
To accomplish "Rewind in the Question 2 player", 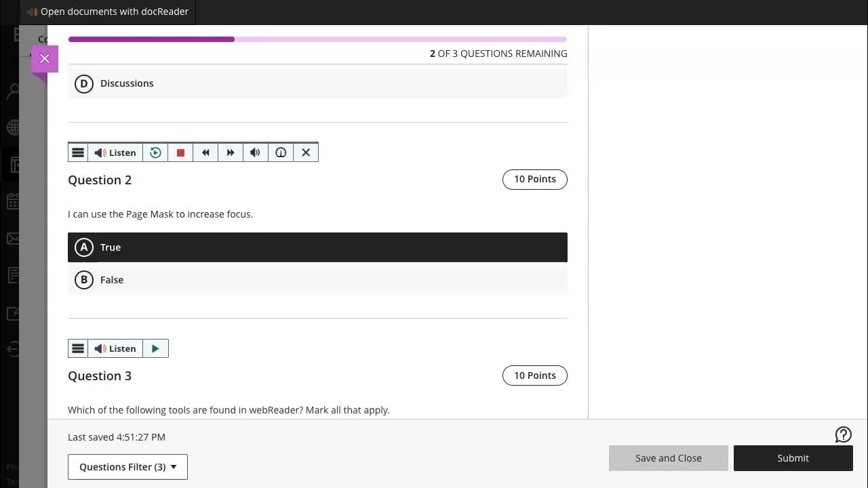I will (205, 152).
